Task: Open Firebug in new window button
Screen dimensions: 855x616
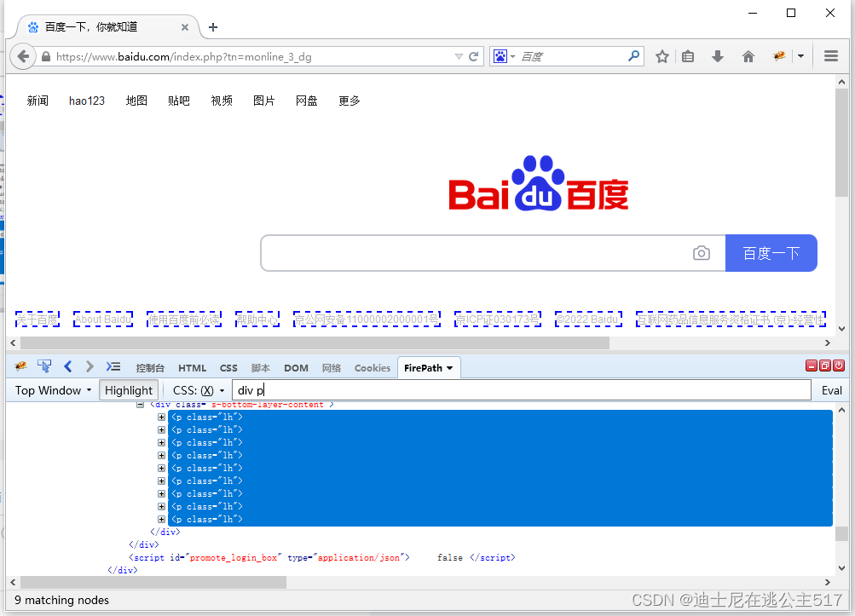Action: click(825, 366)
